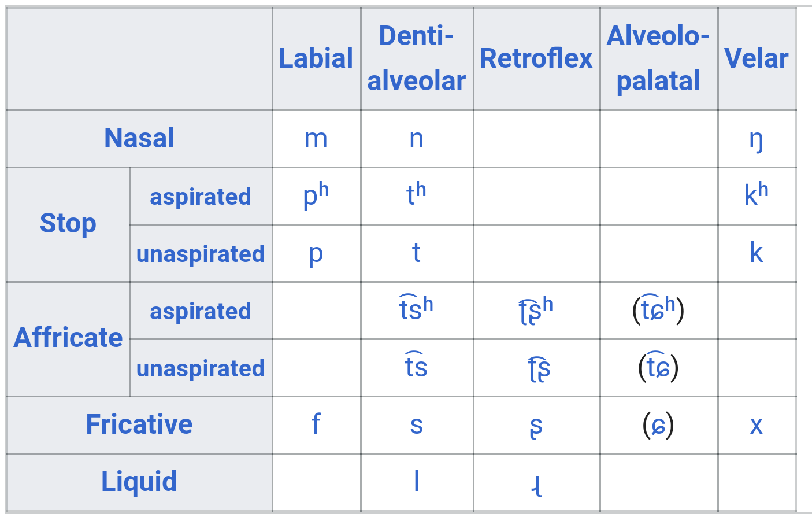The width and height of the screenshot is (812, 517).
Task: Click unaspirated link in the Affricate row
Action: (200, 368)
